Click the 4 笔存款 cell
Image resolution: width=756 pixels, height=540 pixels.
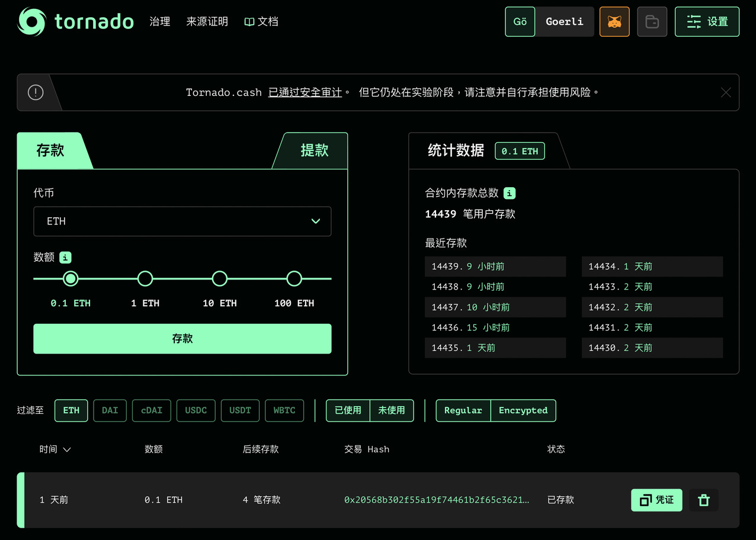click(x=261, y=500)
